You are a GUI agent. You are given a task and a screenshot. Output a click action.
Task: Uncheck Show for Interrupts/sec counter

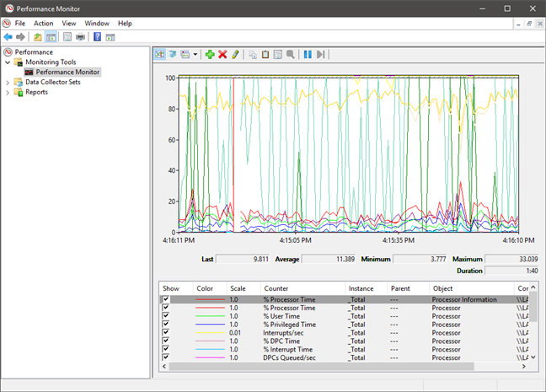click(166, 333)
